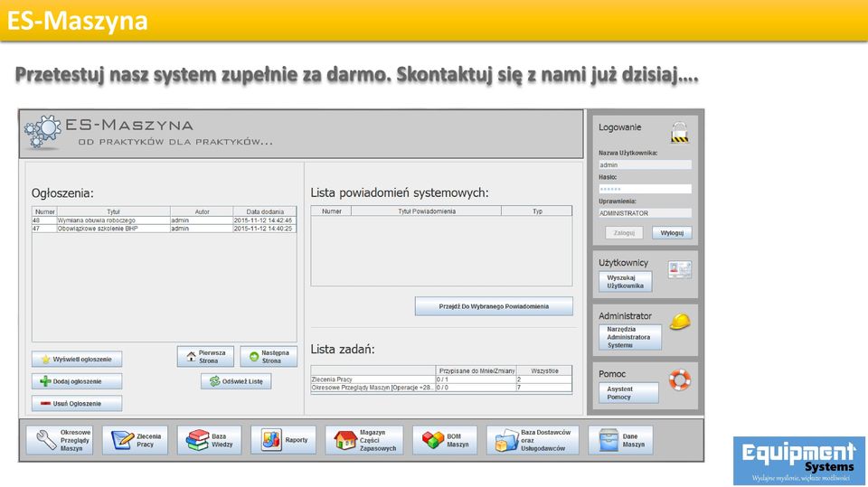Click the 'Tytuł' column header
This screenshot has height=487, width=868.
[x=113, y=211]
